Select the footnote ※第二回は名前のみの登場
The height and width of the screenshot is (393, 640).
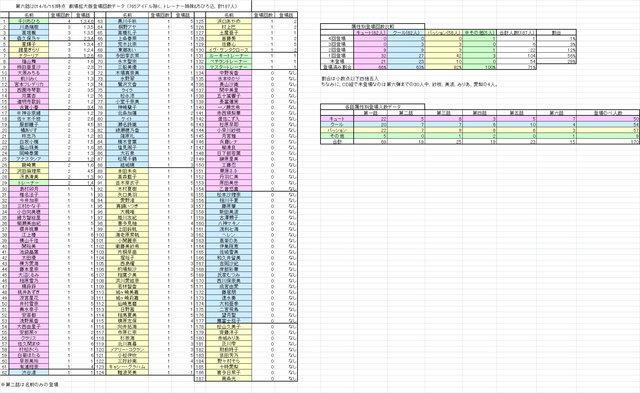tap(30, 384)
